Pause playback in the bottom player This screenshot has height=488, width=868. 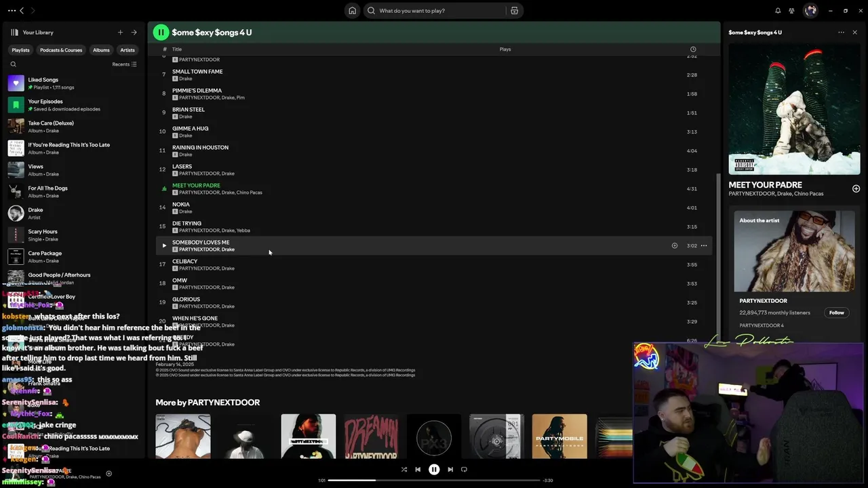click(434, 469)
